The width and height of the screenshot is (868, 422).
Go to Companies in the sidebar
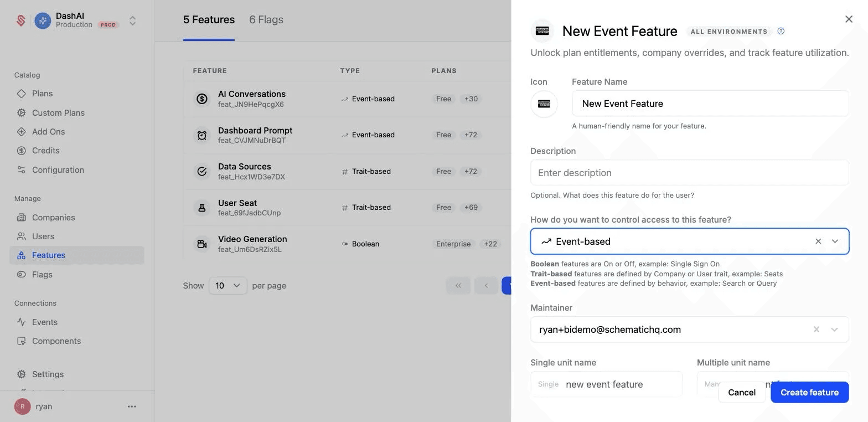pyautogui.click(x=77, y=218)
